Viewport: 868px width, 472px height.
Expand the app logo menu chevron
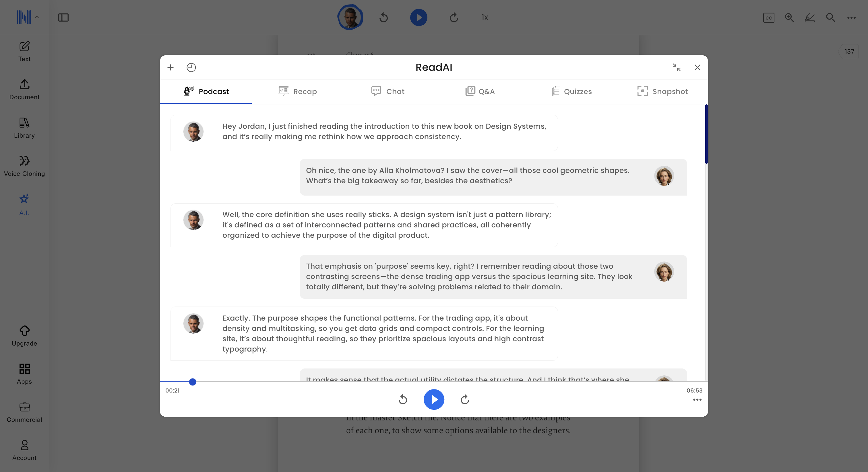coord(37,17)
